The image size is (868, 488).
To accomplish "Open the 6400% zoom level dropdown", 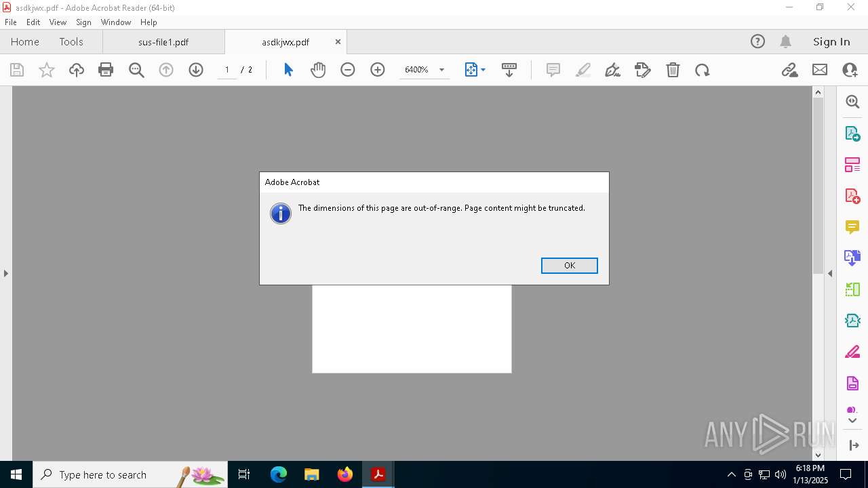I will (441, 70).
